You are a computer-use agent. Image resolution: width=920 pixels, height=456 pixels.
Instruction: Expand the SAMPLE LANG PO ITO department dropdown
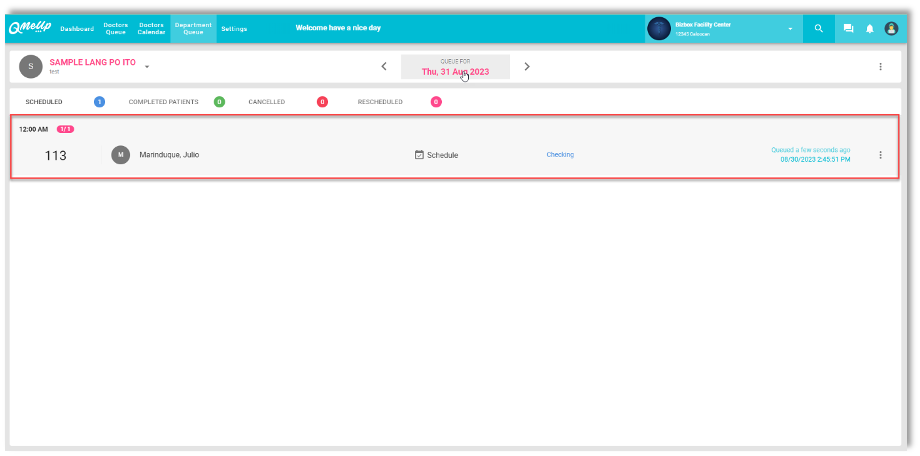(x=147, y=67)
